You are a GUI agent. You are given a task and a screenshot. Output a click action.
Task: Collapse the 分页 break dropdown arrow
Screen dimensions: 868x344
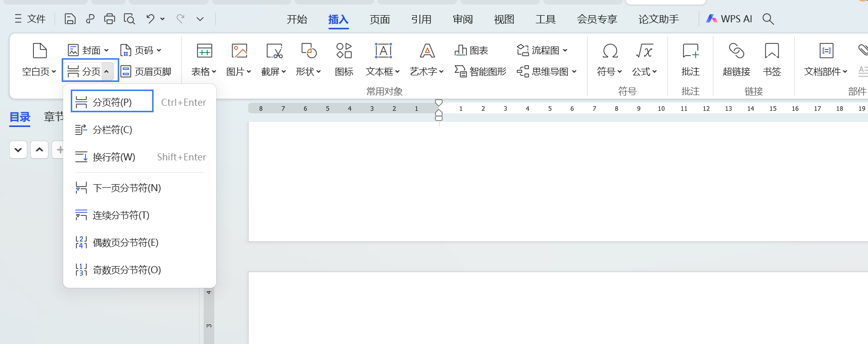[107, 71]
